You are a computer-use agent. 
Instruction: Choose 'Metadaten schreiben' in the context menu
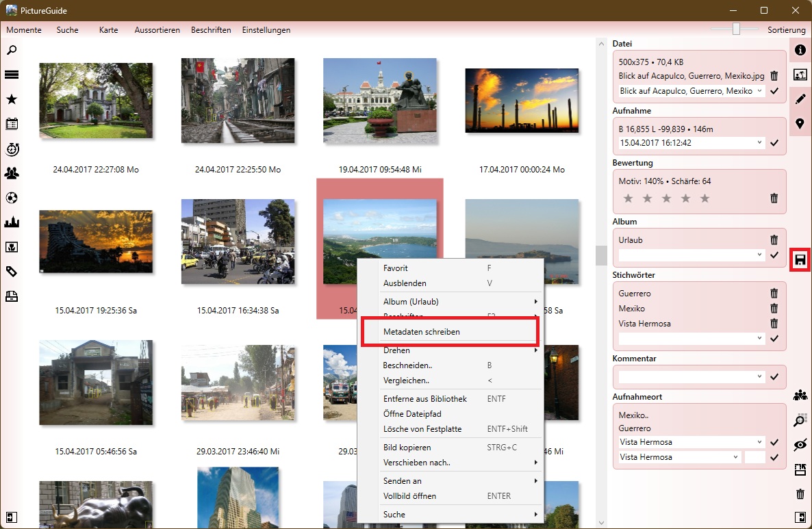point(421,332)
